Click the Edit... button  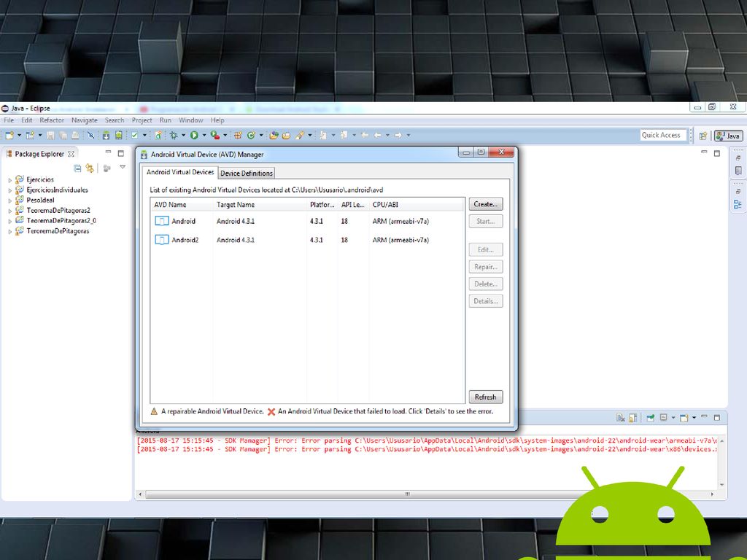485,249
